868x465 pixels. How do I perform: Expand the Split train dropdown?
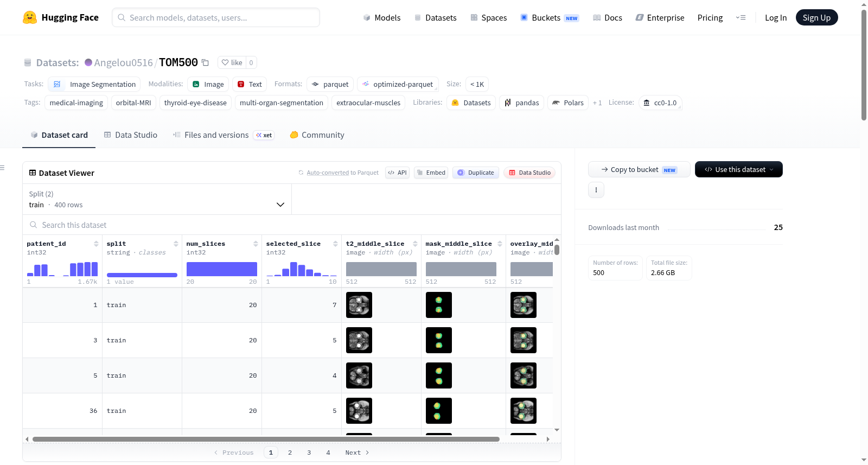[x=157, y=199]
